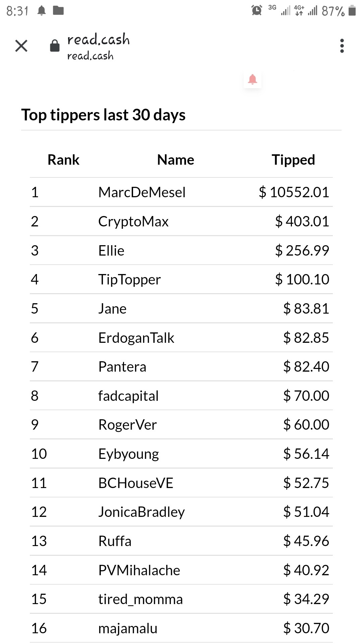Open MarcDeMesel's profile link
Viewport: 362px width, 644px height.
coord(142,193)
